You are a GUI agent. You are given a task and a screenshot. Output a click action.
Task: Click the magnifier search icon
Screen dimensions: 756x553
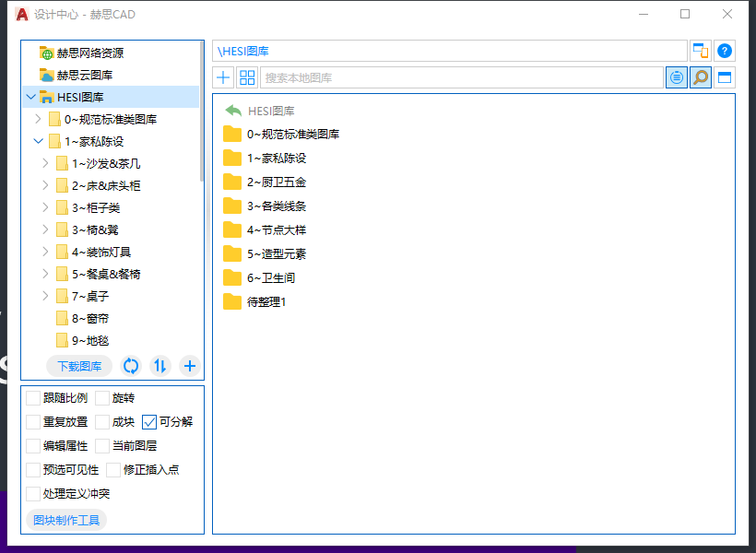click(701, 77)
